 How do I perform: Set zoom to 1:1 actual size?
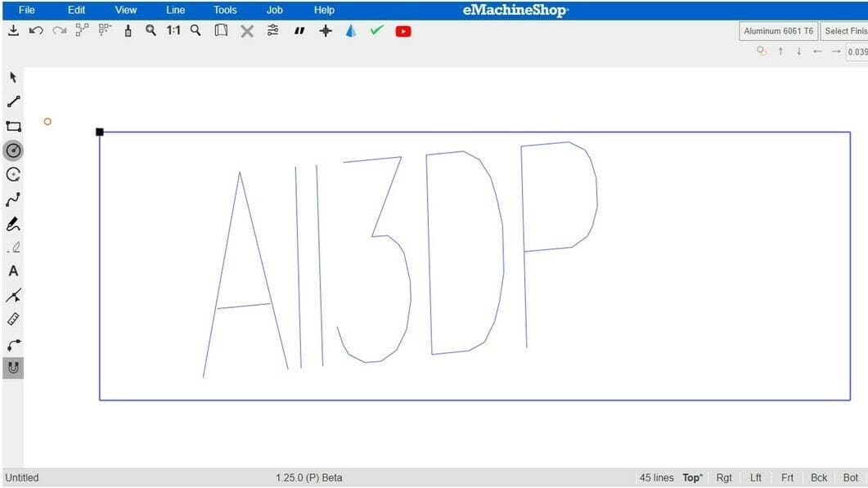173,30
